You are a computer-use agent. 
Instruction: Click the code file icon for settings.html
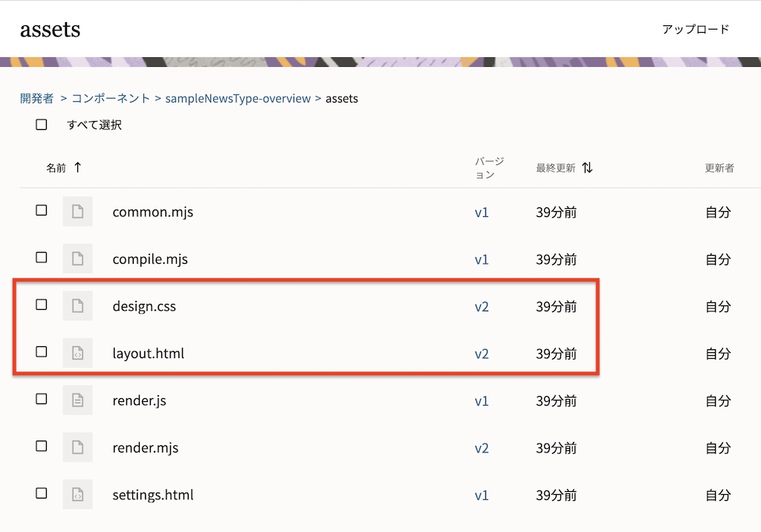click(x=77, y=495)
